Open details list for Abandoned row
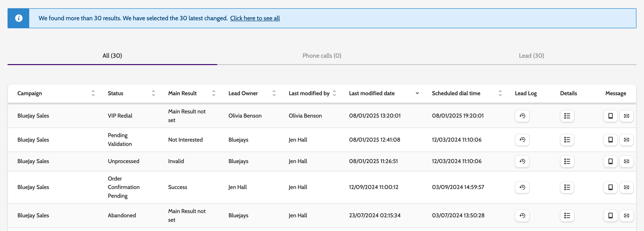Screen dimensions: 644x231 pos(567,215)
